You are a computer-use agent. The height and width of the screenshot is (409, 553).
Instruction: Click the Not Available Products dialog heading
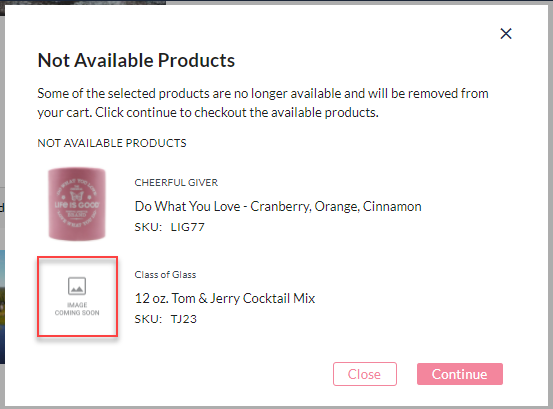pyautogui.click(x=136, y=60)
